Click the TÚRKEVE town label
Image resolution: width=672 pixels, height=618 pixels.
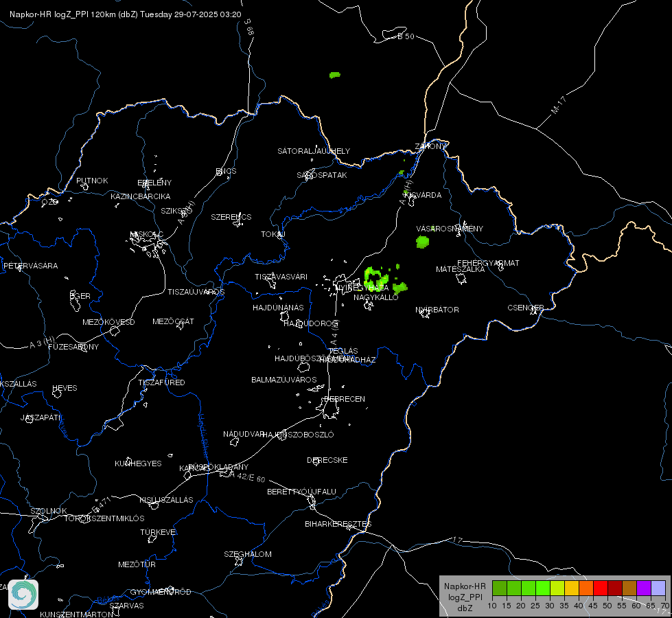[159, 532]
